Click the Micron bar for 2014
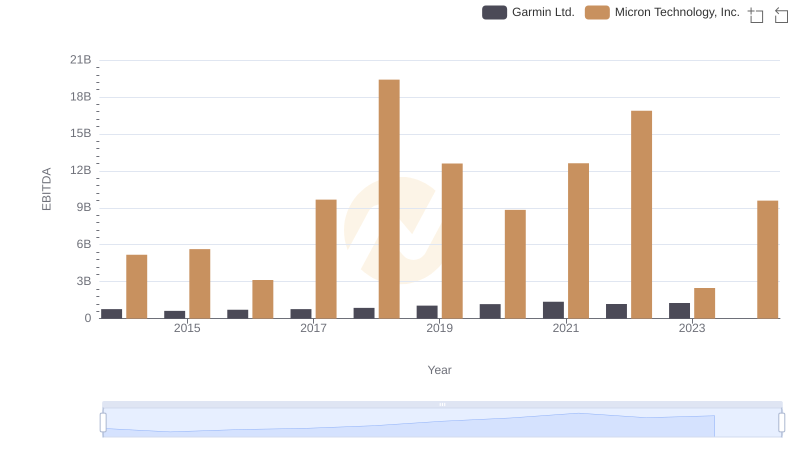 (x=137, y=287)
